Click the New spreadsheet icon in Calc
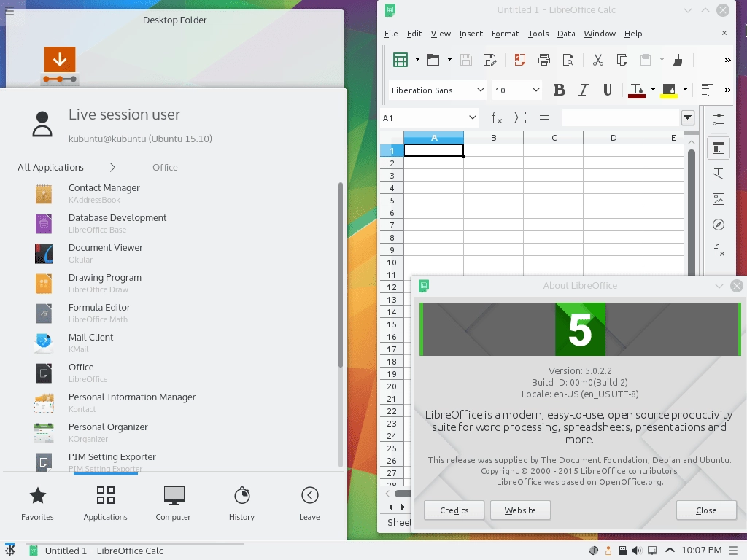 point(400,60)
